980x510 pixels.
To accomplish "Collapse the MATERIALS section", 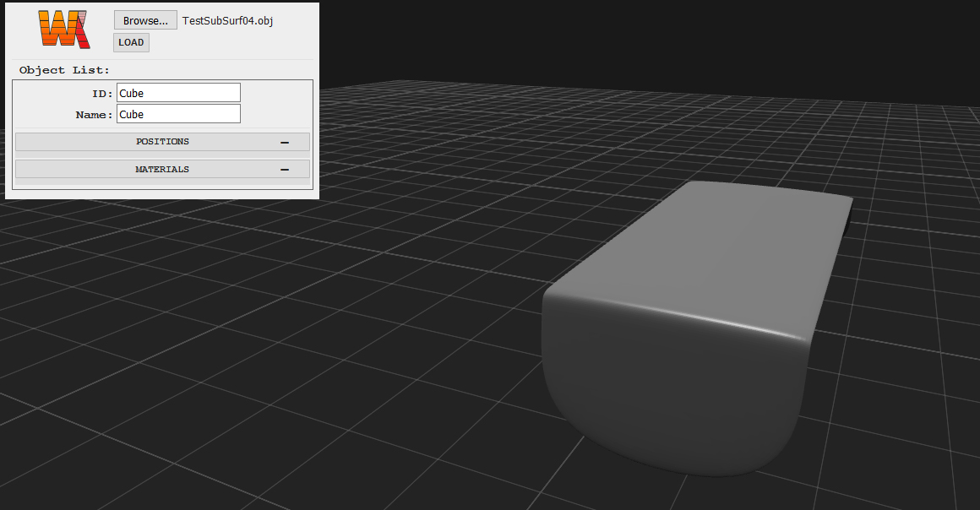I will pyautogui.click(x=162, y=170).
